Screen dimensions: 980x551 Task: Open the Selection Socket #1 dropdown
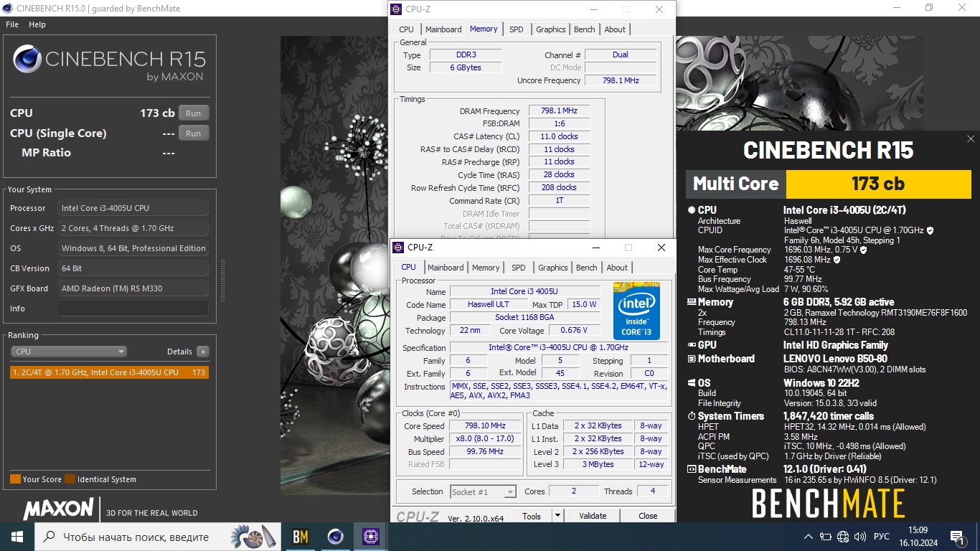[x=483, y=492]
